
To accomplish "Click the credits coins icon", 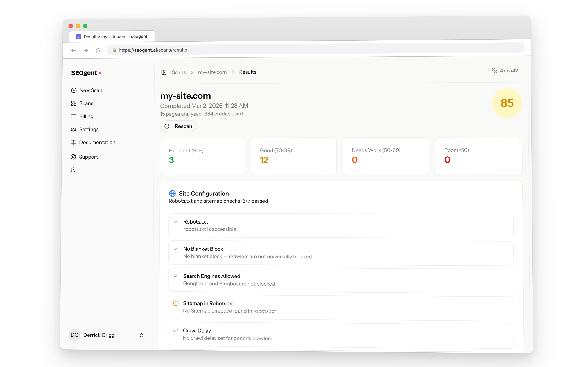I will [x=494, y=71].
